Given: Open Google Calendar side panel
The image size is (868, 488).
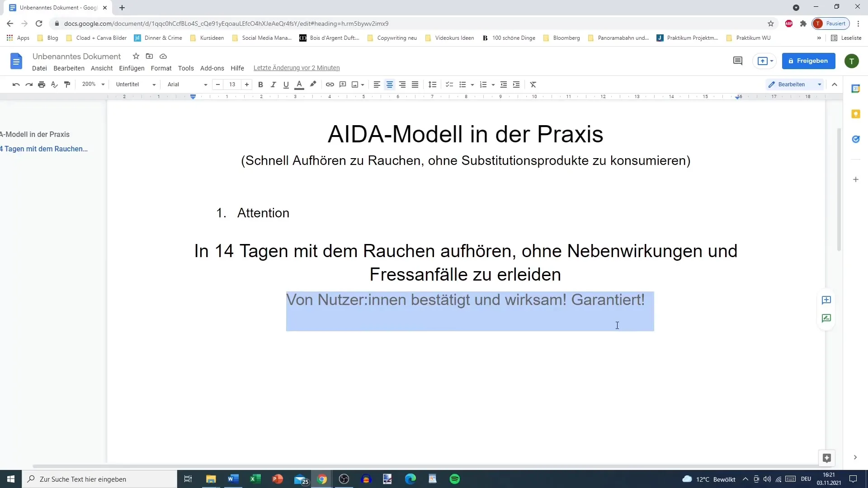Looking at the screenshot, I should pyautogui.click(x=856, y=89).
